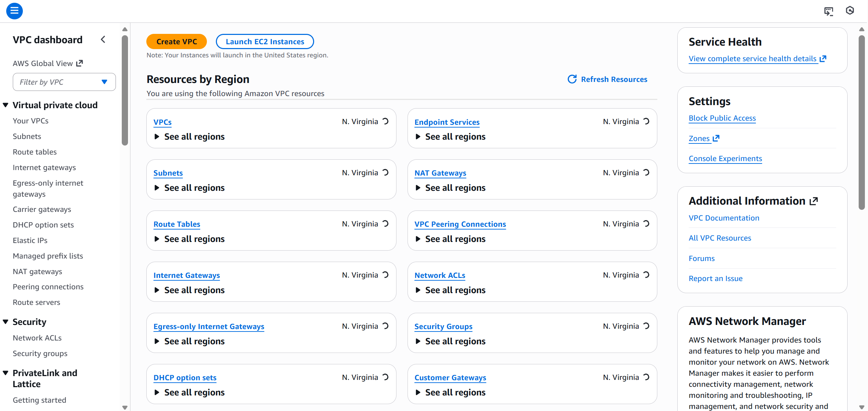Refresh the VPCs card N. Virginia count
This screenshot has height=411, width=868.
click(385, 121)
